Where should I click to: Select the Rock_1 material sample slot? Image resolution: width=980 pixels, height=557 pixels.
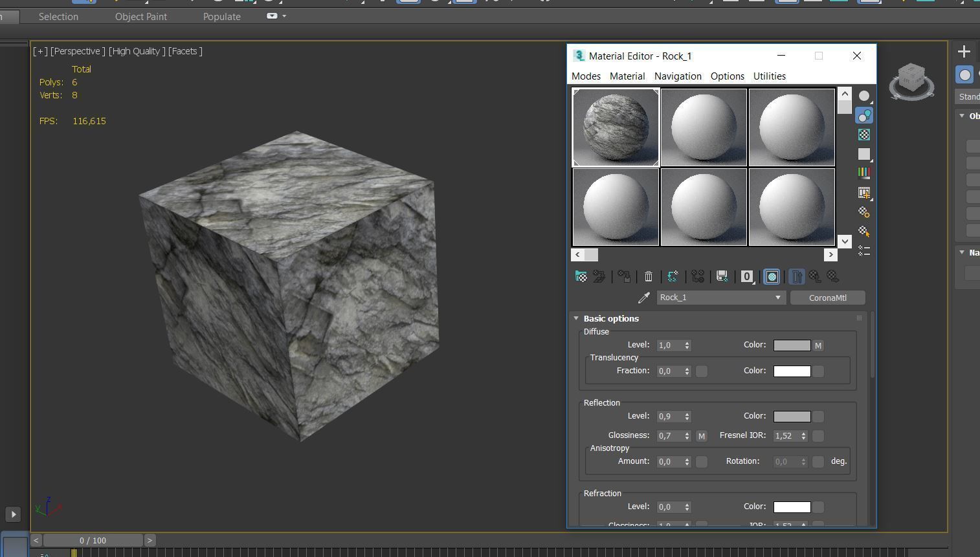[616, 127]
